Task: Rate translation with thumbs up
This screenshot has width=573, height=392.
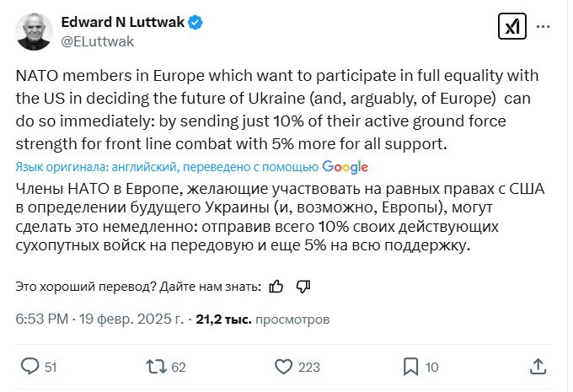Action: [276, 287]
